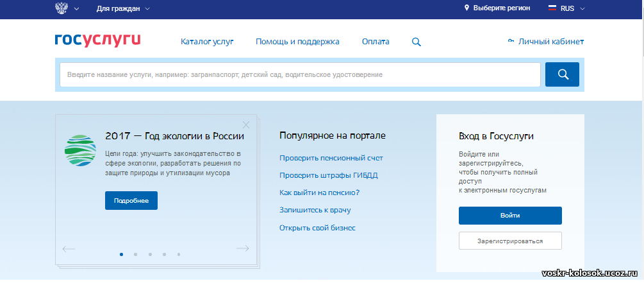Image resolution: width=644 pixels, height=283 pixels.
Task: Select the second carousel dot
Action: (x=136, y=254)
